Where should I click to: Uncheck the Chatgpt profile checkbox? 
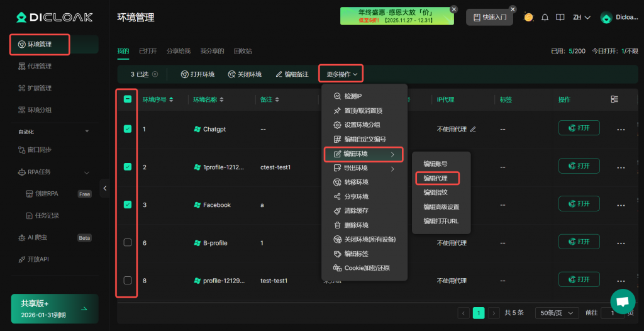128,129
